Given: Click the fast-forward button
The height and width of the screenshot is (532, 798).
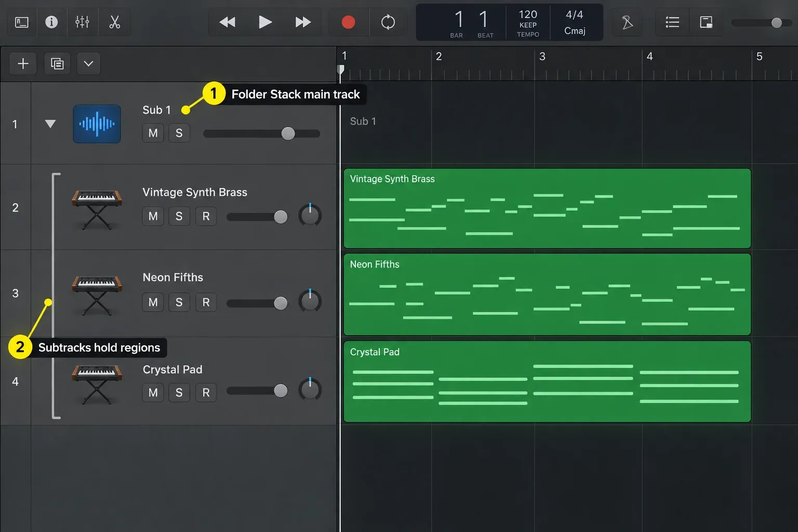Looking at the screenshot, I should (x=303, y=22).
